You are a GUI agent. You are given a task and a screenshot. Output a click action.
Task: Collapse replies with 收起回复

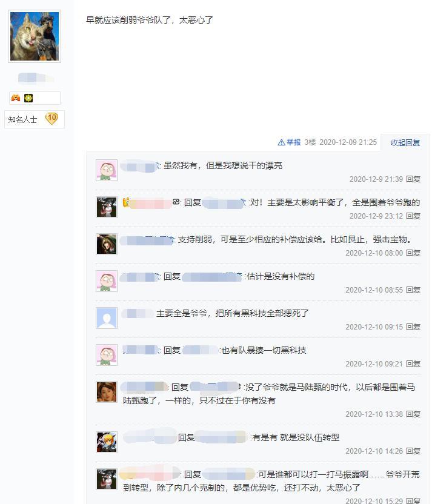[x=405, y=143]
